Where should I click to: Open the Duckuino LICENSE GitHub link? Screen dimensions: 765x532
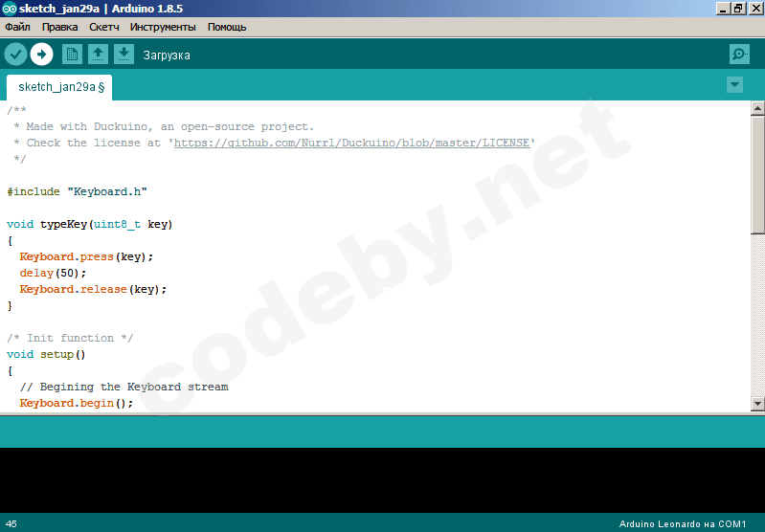point(351,143)
